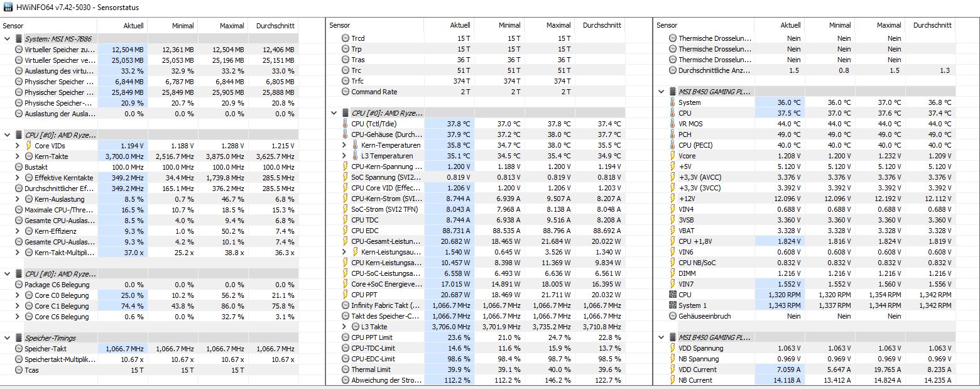Screen dimensions: 980x389
Task: Click lightning icon beside VBAT
Action: pos(672,231)
